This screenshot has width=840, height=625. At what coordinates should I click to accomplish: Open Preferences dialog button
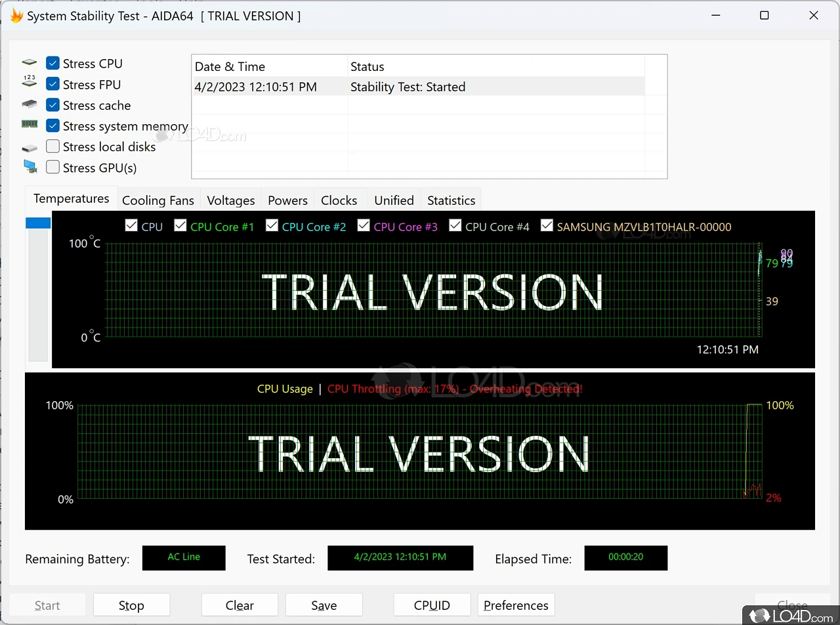(x=516, y=605)
